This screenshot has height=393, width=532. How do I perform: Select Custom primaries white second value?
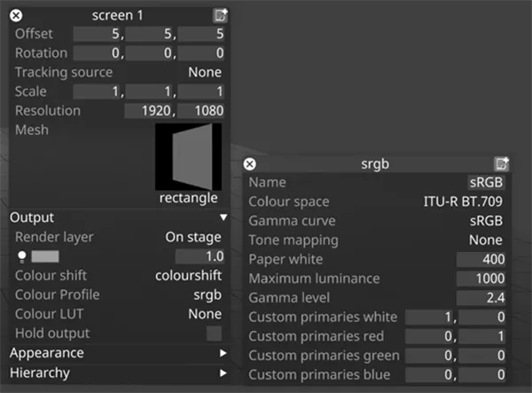coord(481,317)
